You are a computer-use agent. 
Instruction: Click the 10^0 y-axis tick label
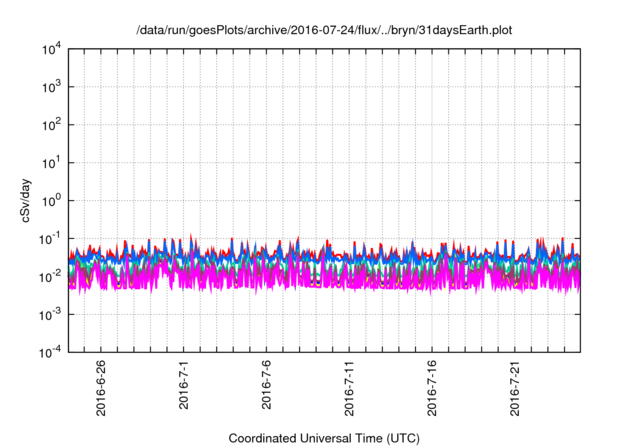click(x=52, y=201)
